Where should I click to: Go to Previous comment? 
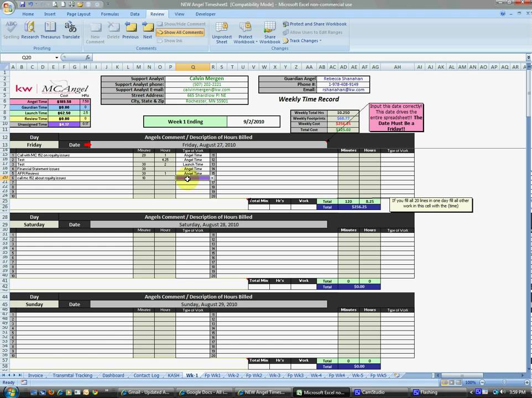click(x=131, y=30)
